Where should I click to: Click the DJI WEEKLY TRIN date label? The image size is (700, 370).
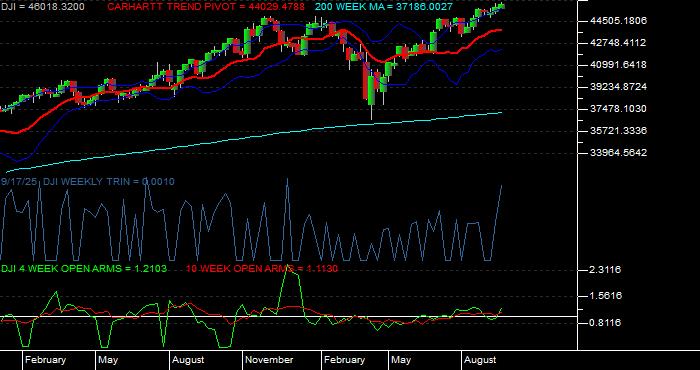[x=88, y=182]
